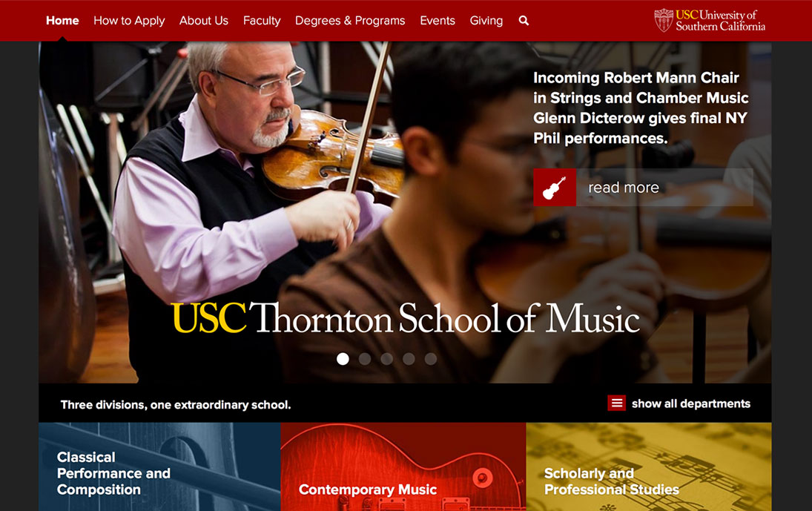Screen dimensions: 812x511
Task: Select the first carousel slide dot
Action: click(343, 359)
